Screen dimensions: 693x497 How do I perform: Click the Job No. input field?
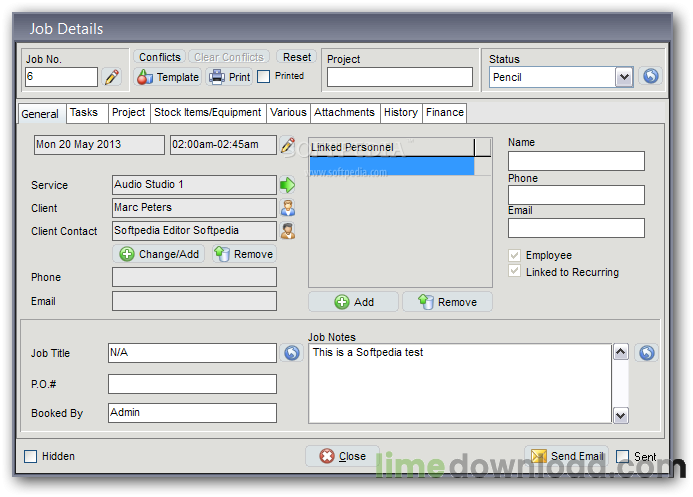(x=61, y=77)
